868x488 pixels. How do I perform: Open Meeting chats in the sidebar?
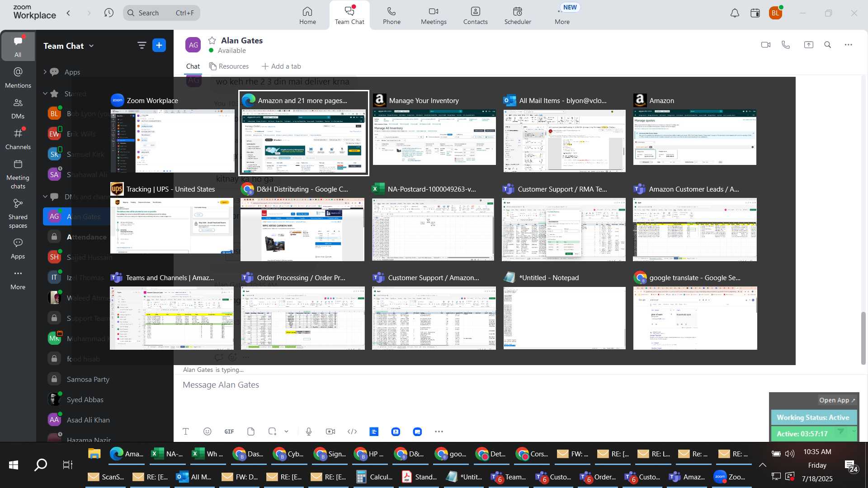[18, 174]
